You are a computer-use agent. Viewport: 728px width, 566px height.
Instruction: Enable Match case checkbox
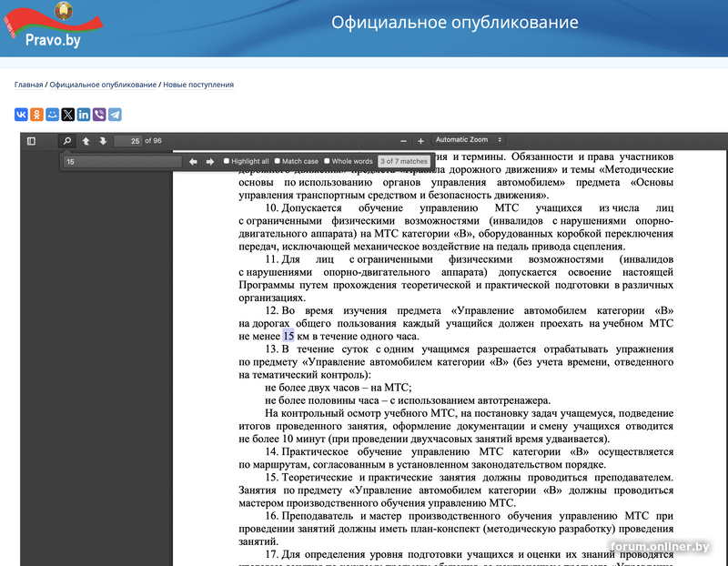pos(278,161)
